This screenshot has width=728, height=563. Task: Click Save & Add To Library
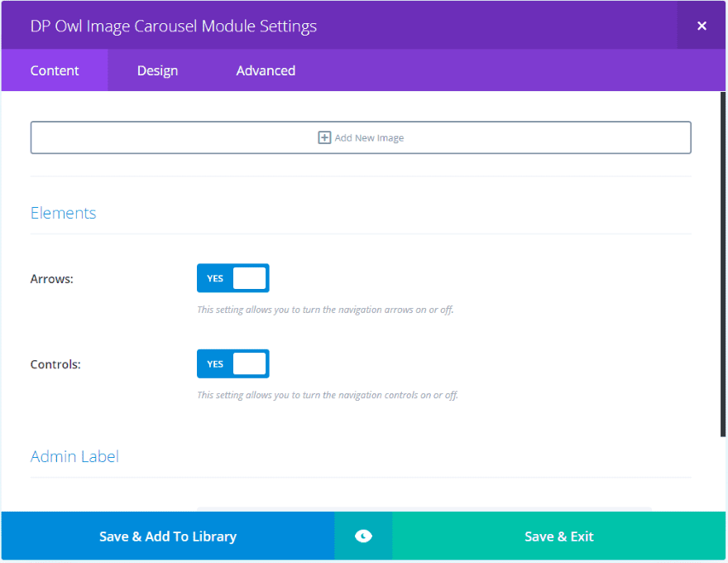(168, 537)
